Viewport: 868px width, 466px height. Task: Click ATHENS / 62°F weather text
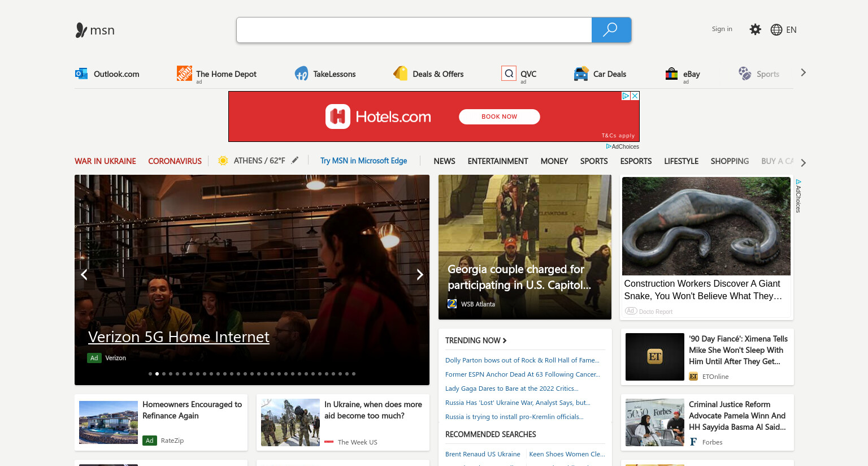pos(259,161)
